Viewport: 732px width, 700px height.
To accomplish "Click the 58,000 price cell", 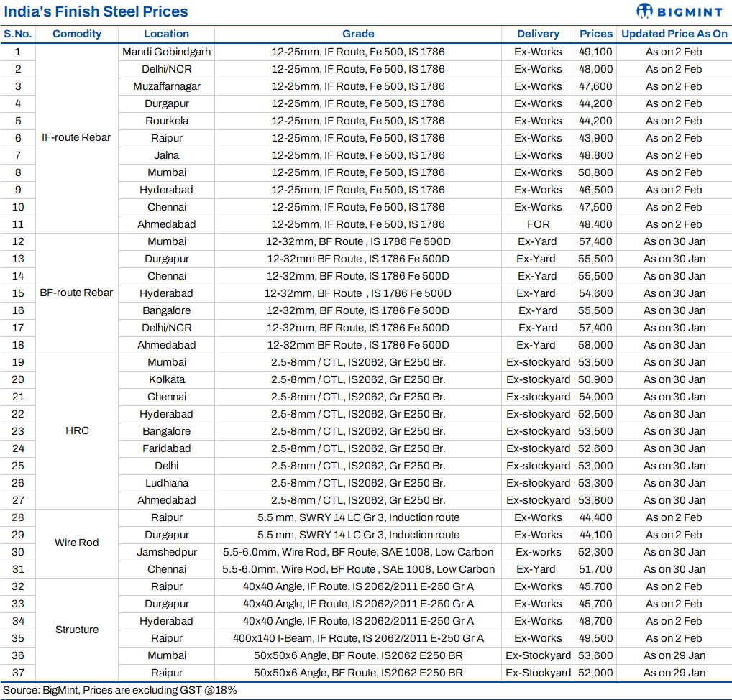I will click(x=595, y=345).
